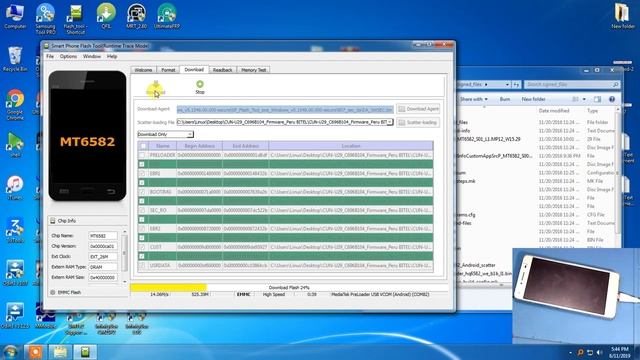Click the Chip Name field showing MT6582
The image size is (640, 360).
[102, 236]
